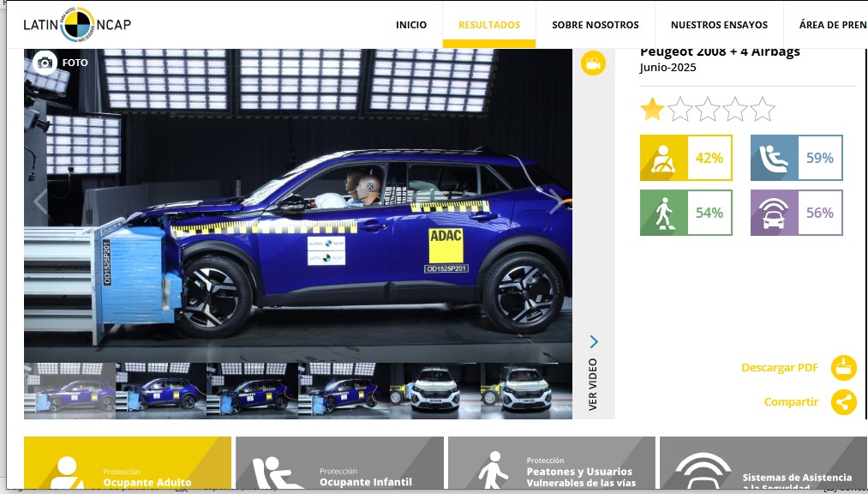Click the Latin NCAP logo
This screenshot has width=868, height=494.
click(77, 24)
